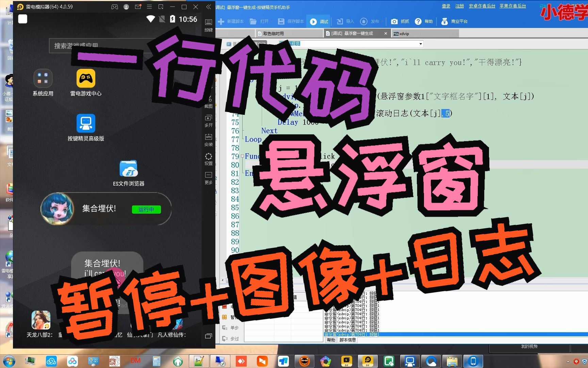Screen dimensions: 588x368
Task: Click the 步过 step over debug button
Action: point(231,339)
